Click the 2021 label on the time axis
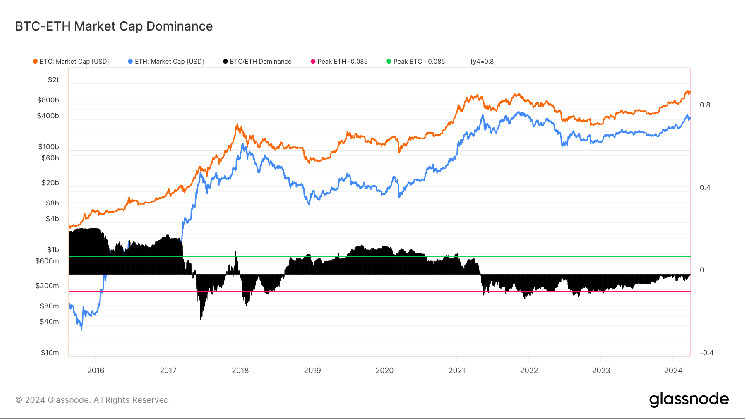 456,368
